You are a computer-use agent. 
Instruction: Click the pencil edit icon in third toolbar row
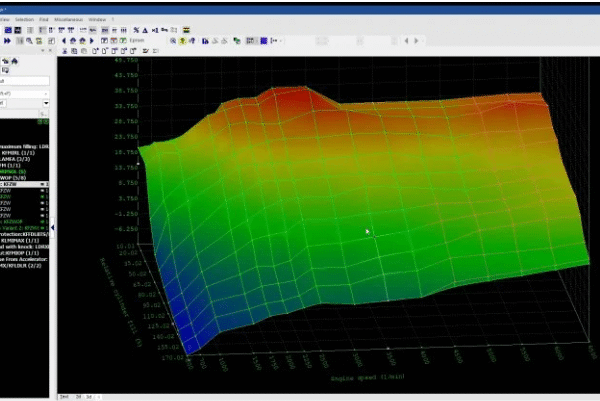click(145, 51)
